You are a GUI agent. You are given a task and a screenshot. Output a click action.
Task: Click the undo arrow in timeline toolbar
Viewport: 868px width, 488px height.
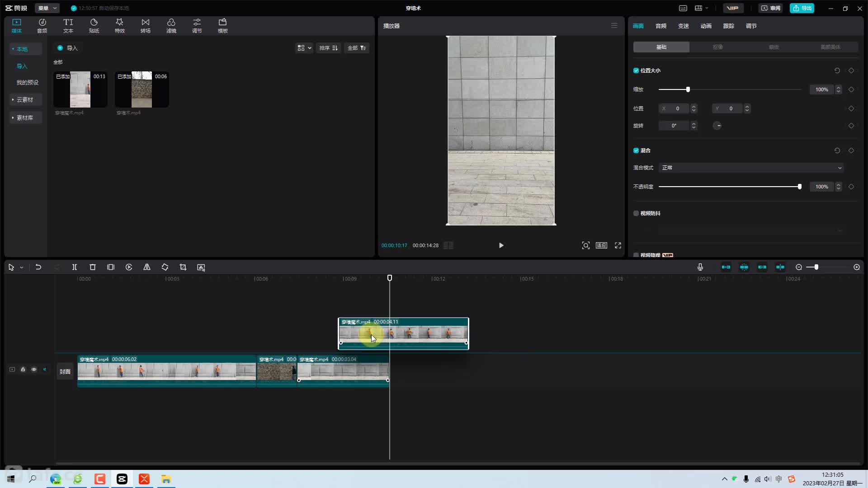click(x=38, y=267)
